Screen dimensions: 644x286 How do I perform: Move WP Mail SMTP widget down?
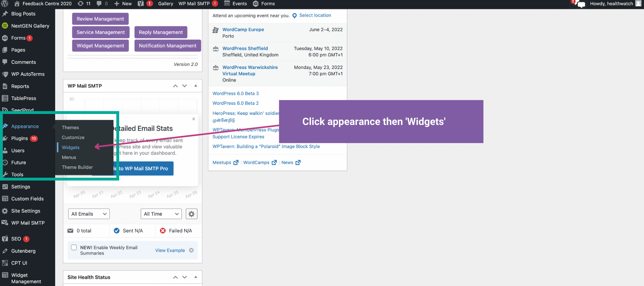coord(185,86)
